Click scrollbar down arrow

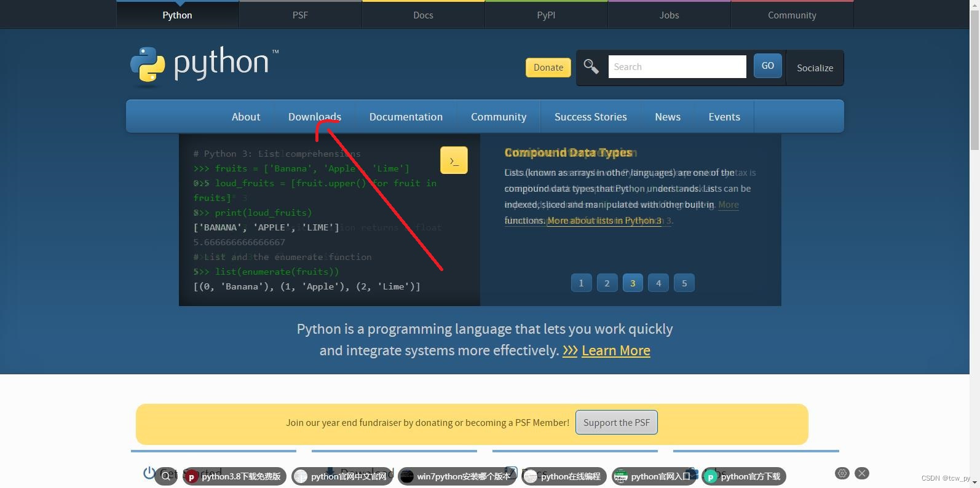974,483
